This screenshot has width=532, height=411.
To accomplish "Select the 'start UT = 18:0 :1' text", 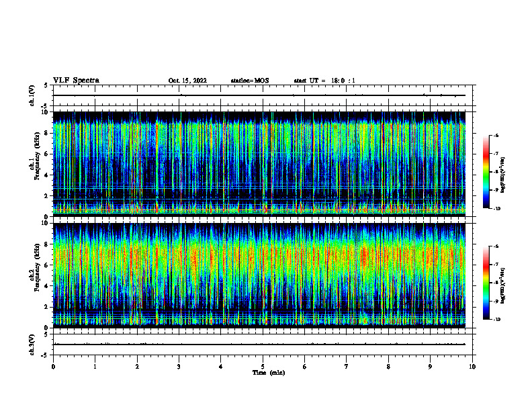I will coord(324,81).
